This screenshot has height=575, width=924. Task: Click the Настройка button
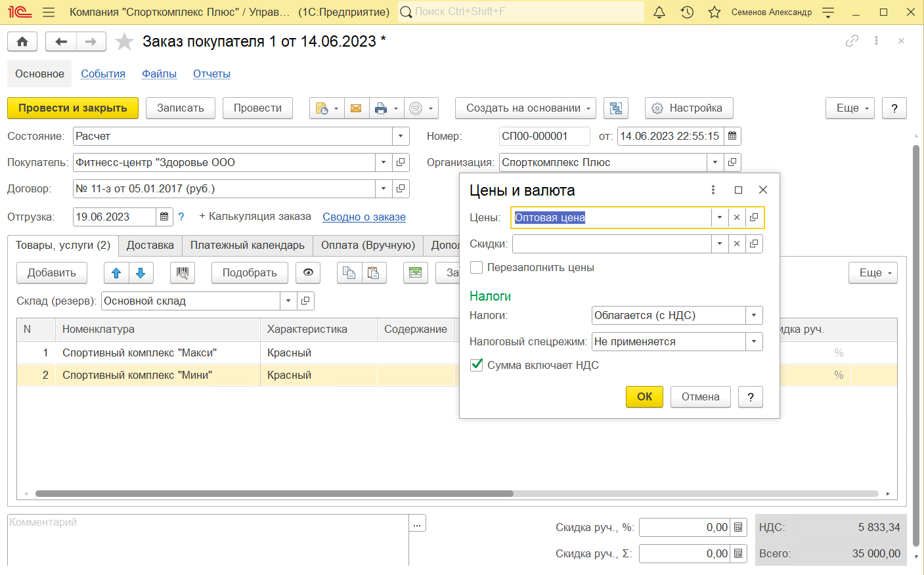[x=689, y=108]
